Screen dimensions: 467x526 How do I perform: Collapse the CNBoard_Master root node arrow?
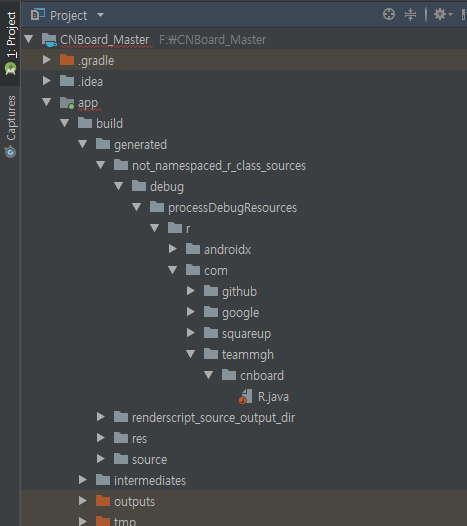click(29, 39)
